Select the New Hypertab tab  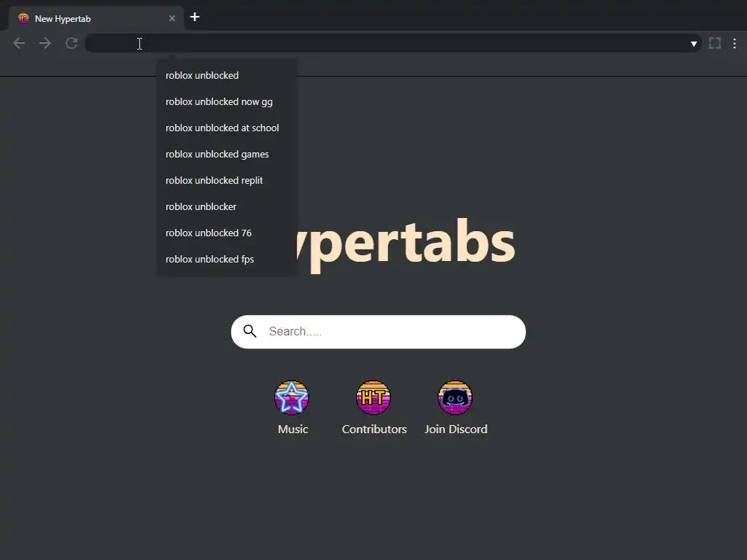[96, 18]
